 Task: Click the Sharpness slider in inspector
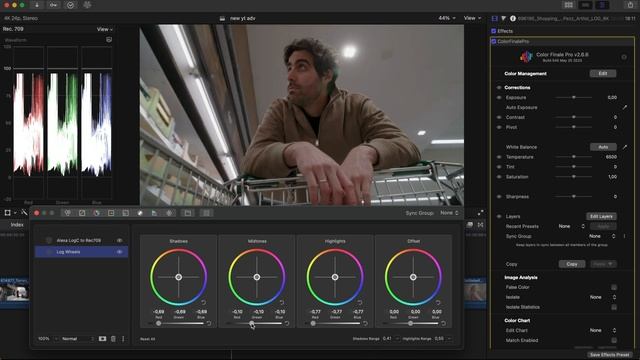point(573,196)
